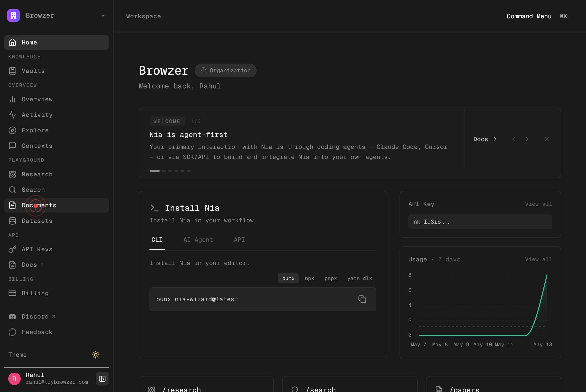Viewport: 586px width, 392px height.
Task: Click the Research atom icon in sidebar
Action: click(x=12, y=174)
